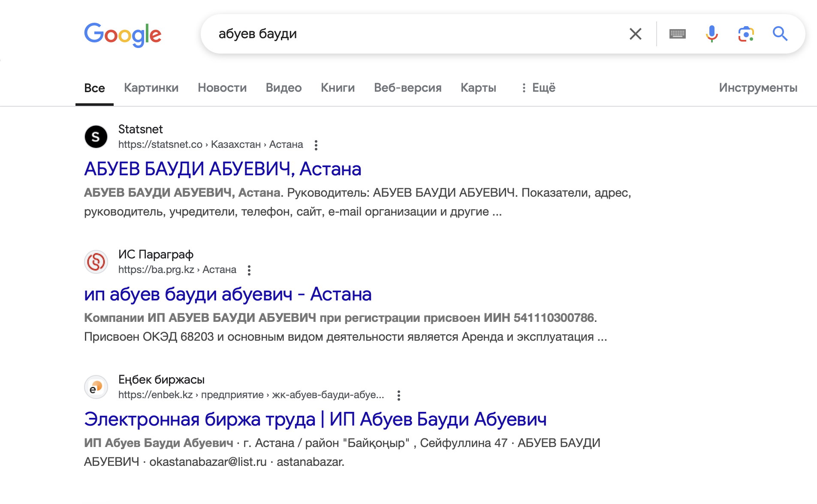Switch to the Новости tab

pos(222,88)
